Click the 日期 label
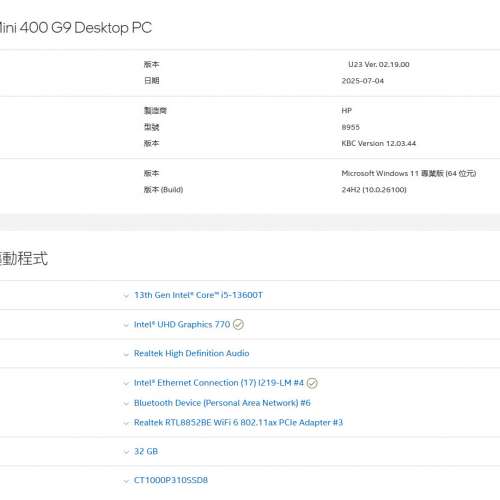Image resolution: width=500 pixels, height=500 pixels. click(x=152, y=81)
